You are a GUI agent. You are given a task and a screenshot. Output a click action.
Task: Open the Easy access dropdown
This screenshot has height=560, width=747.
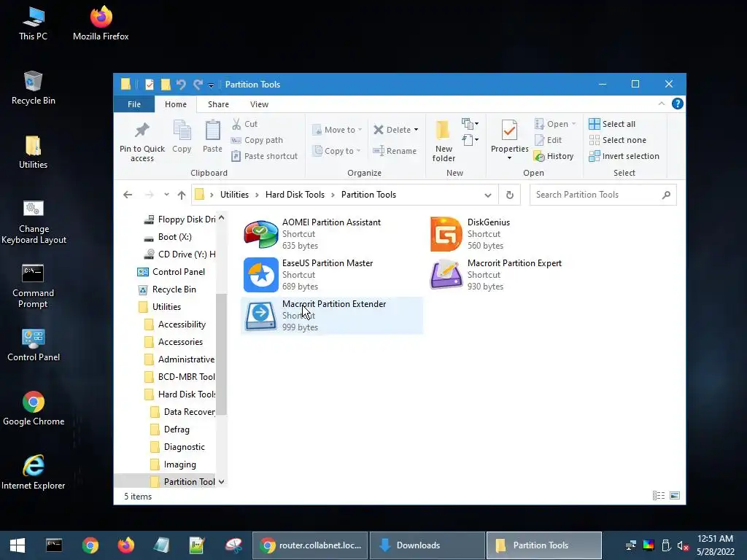471,139
